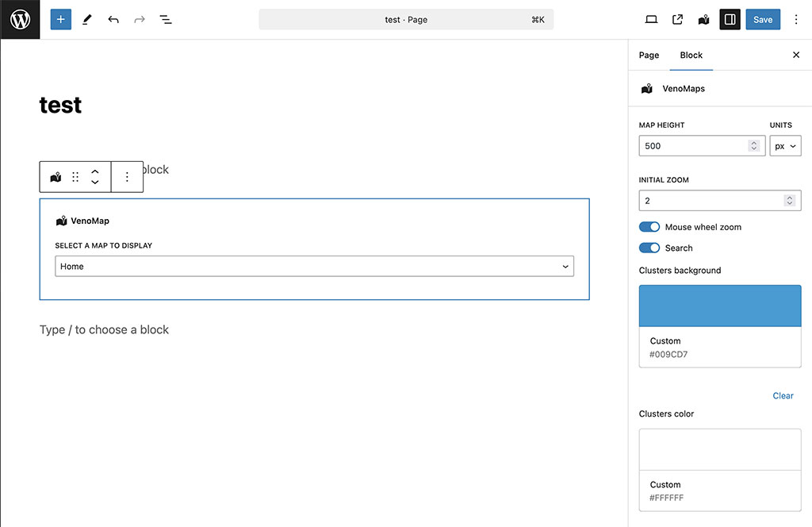Open page in new tab icon
This screenshot has height=527, width=812.
(x=677, y=20)
